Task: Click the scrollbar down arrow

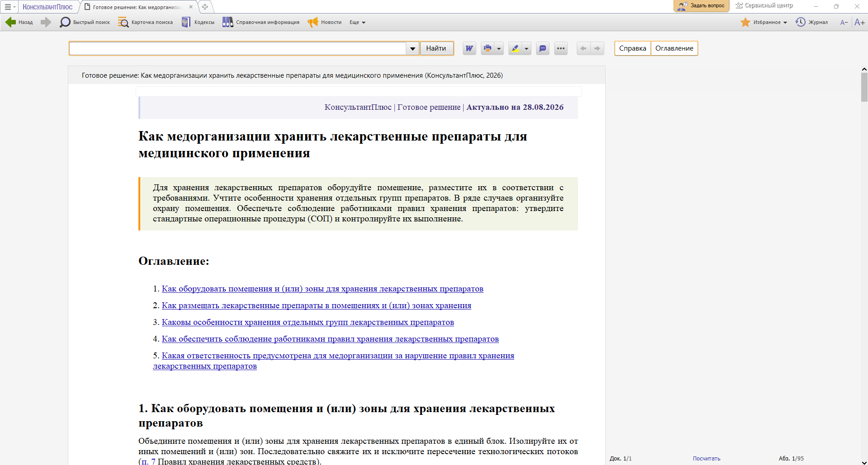Action: point(864,462)
